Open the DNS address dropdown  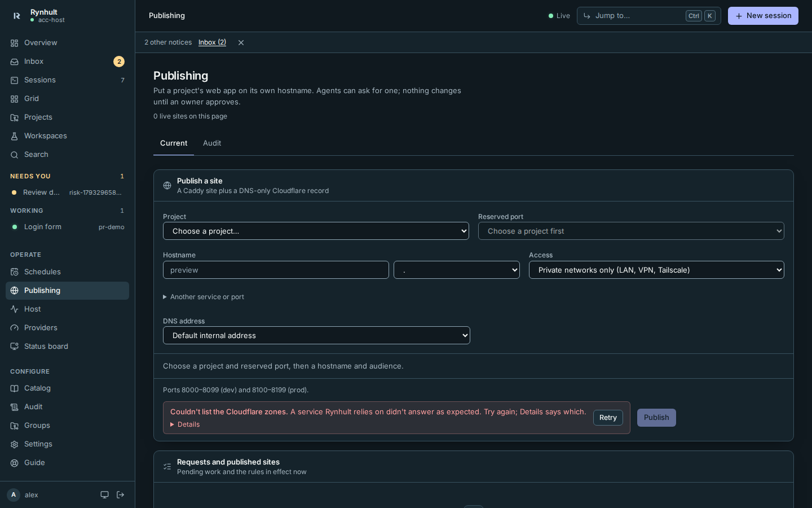(316, 335)
